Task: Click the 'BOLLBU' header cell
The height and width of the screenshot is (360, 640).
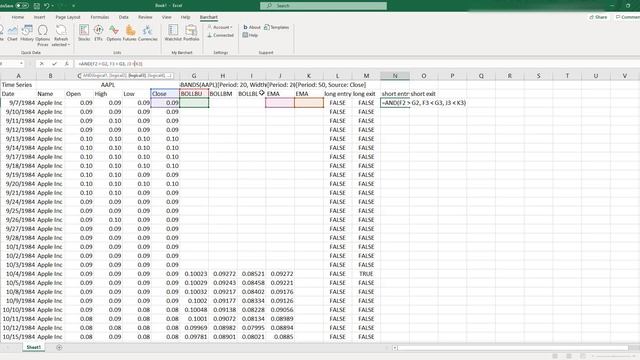Action: click(x=194, y=94)
